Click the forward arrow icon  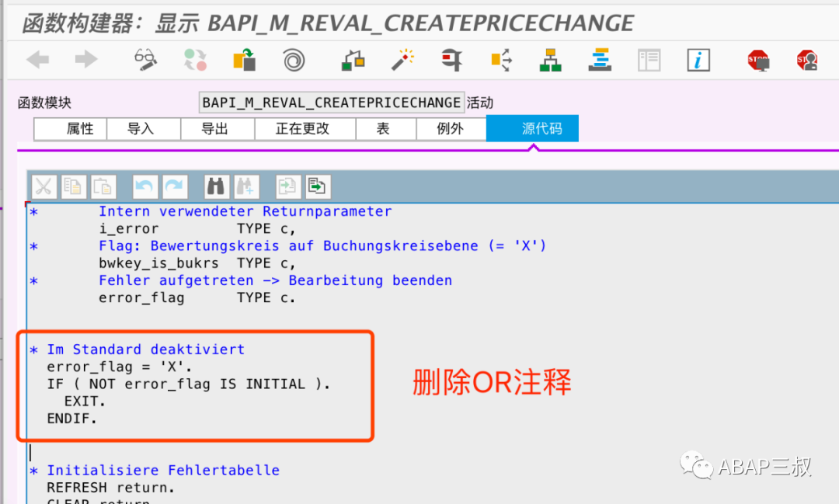[x=86, y=59]
